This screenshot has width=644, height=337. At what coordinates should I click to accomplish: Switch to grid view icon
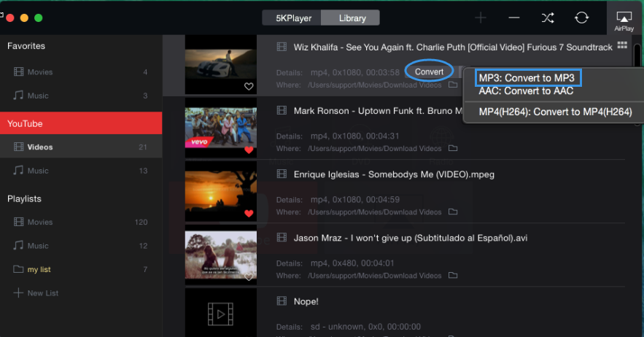(x=622, y=45)
